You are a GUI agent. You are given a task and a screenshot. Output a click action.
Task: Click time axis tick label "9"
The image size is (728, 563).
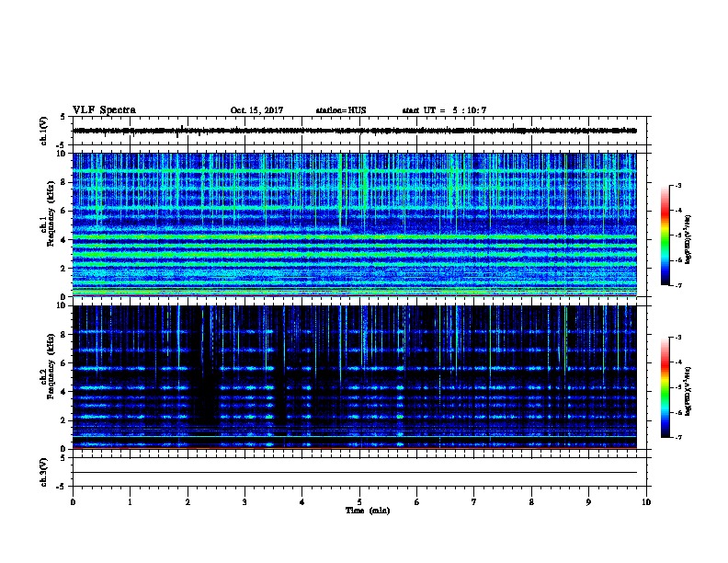point(588,501)
